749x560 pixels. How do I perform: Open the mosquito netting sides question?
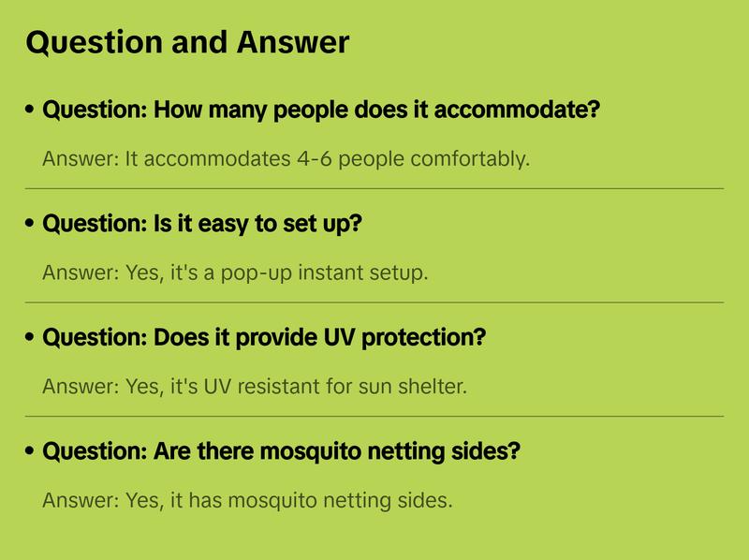[281, 451]
